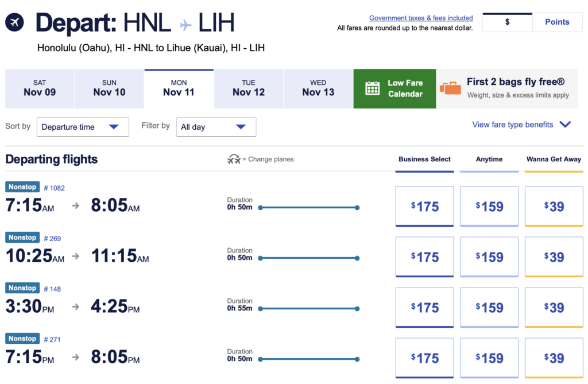Open the Sort by Departure time dropdown
Screen dimensions: 588x384
click(83, 127)
